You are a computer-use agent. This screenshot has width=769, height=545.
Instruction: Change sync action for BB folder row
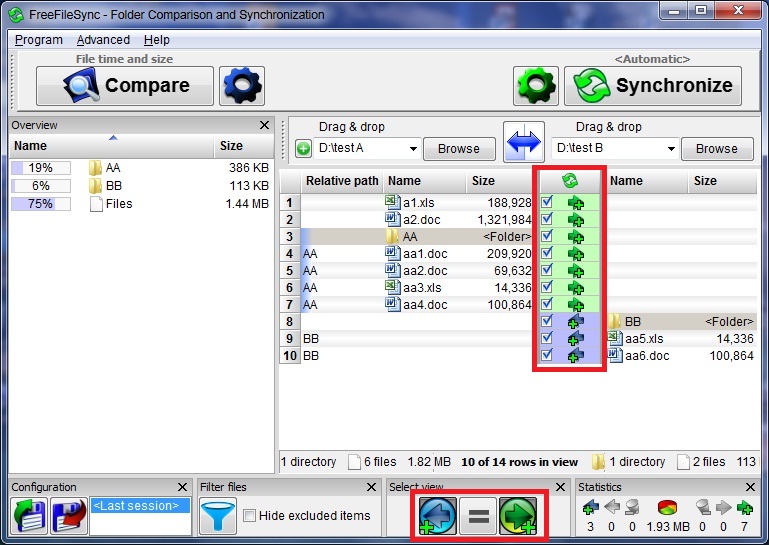(x=576, y=322)
